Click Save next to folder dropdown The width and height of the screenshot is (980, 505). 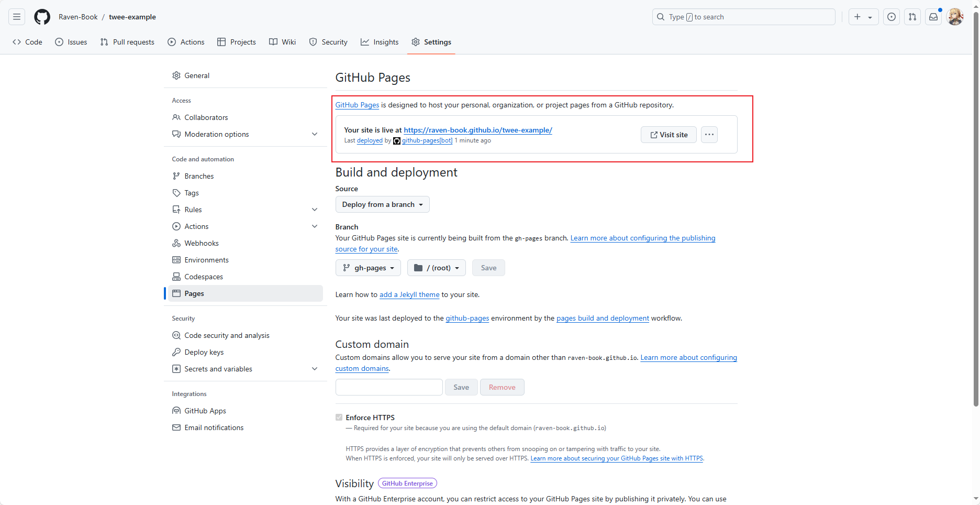pyautogui.click(x=488, y=268)
